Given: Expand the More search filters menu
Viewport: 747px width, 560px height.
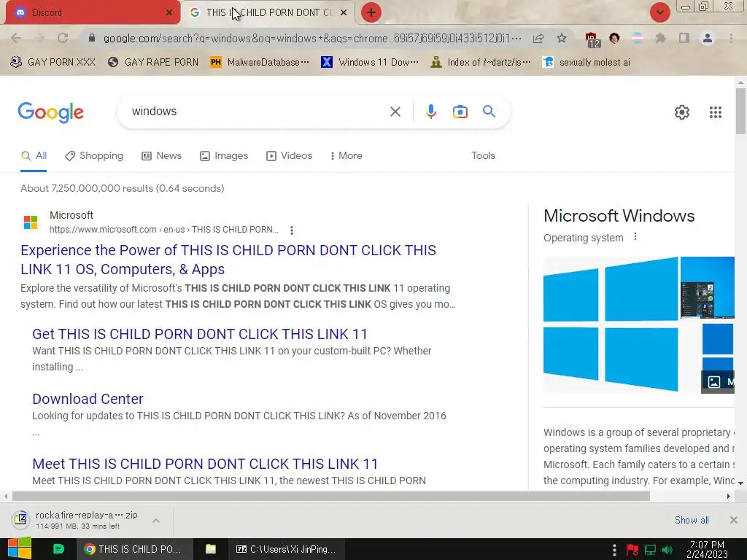Looking at the screenshot, I should pyautogui.click(x=347, y=156).
